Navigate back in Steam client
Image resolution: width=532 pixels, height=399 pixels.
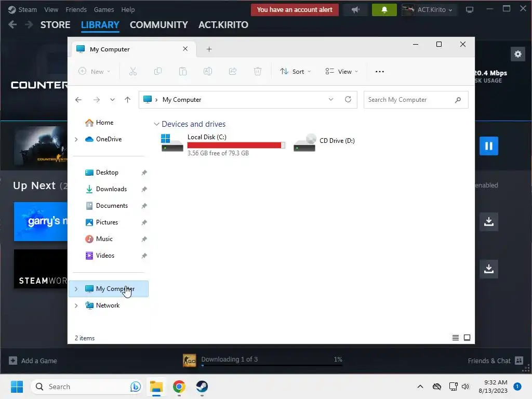12,25
